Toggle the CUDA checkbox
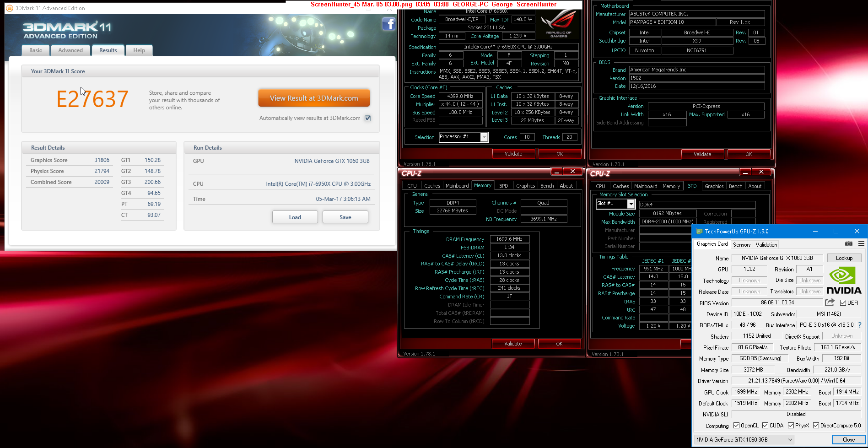The image size is (868, 448). click(765, 425)
